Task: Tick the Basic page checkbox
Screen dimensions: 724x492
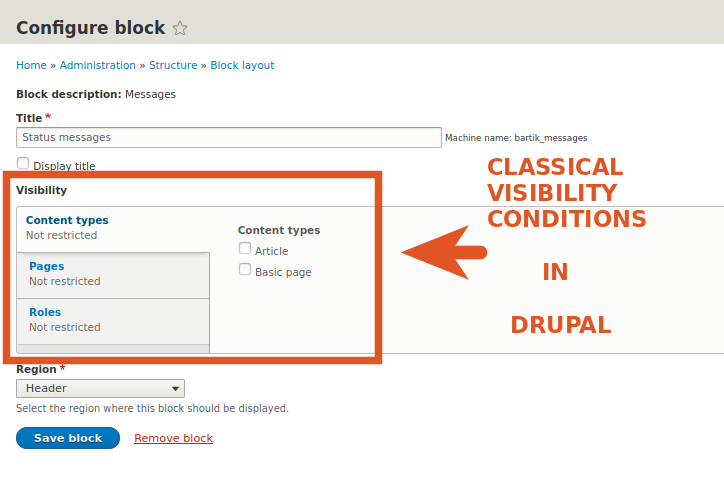Action: [245, 271]
